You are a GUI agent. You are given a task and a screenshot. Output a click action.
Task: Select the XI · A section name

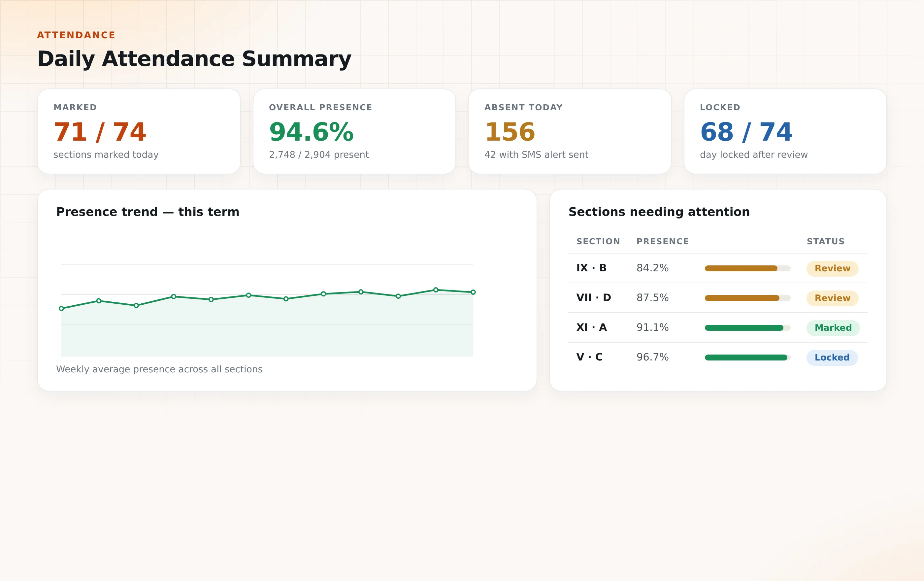(591, 327)
